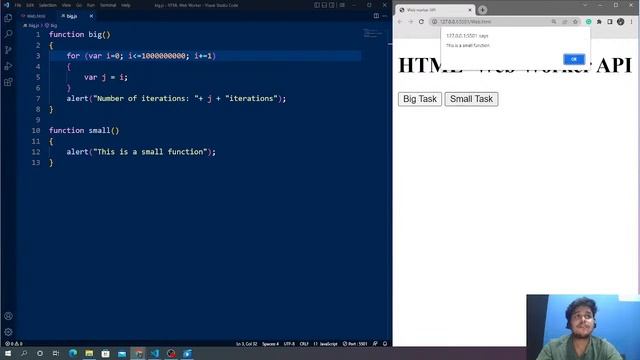The width and height of the screenshot is (640, 360).
Task: Reload the page in Chrome
Action: click(x=421, y=22)
